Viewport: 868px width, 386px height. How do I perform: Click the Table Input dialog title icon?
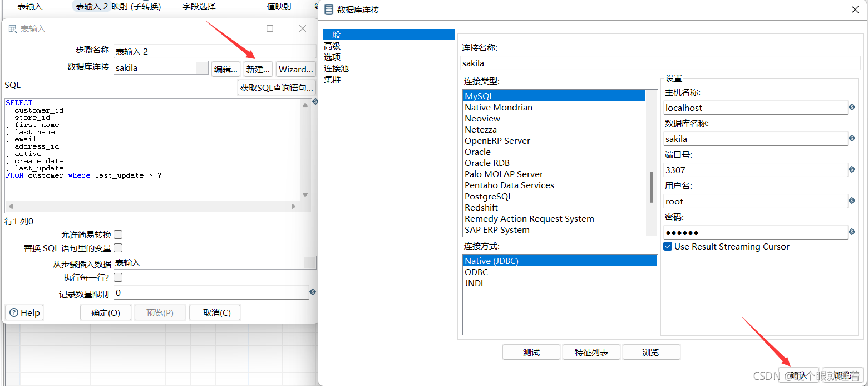coord(13,29)
